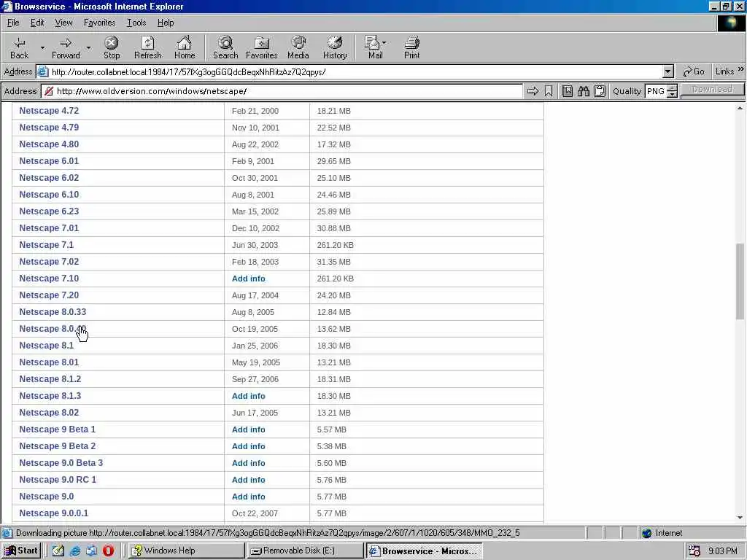
Task: Open the Help menu
Action: tap(166, 23)
